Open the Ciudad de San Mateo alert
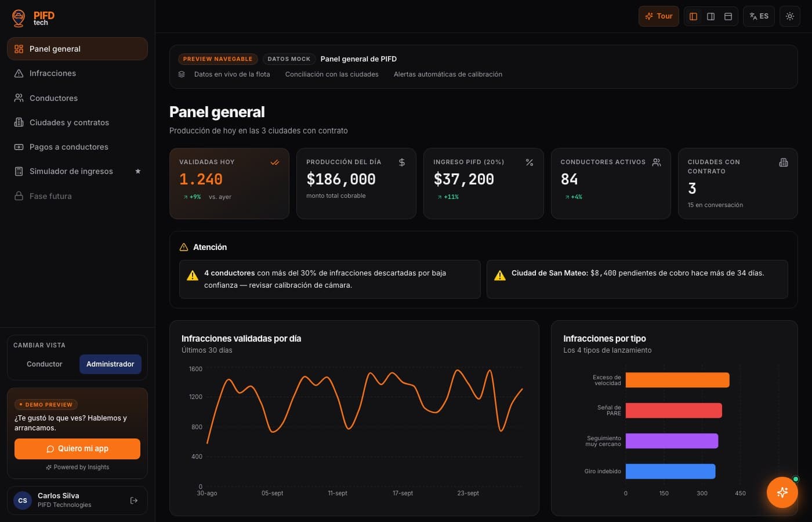The image size is (812, 522). 637,279
